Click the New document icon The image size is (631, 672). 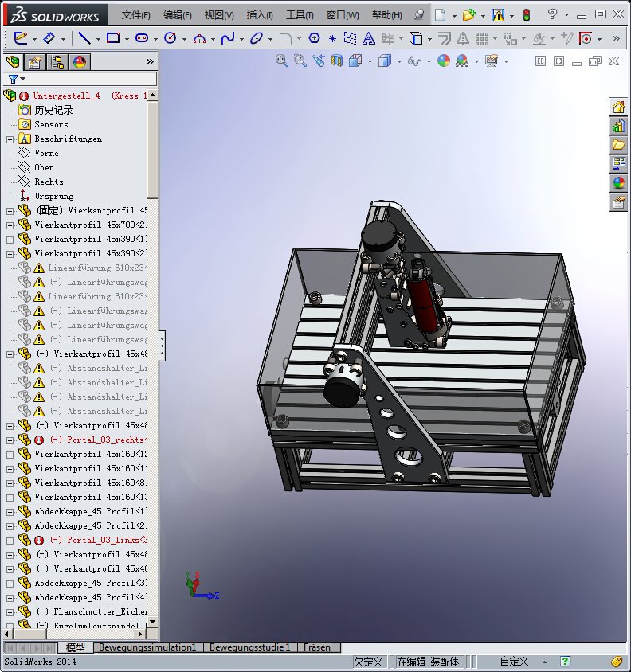click(x=440, y=15)
